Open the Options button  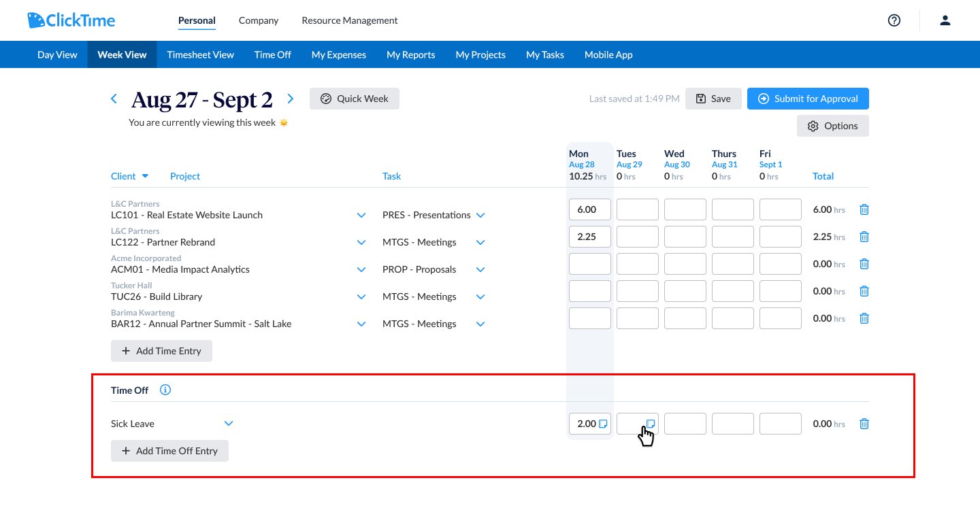(x=833, y=126)
